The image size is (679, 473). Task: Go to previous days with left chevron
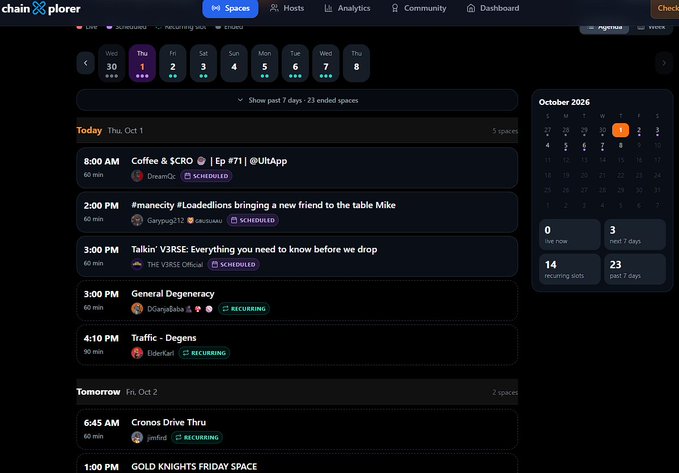coord(85,63)
